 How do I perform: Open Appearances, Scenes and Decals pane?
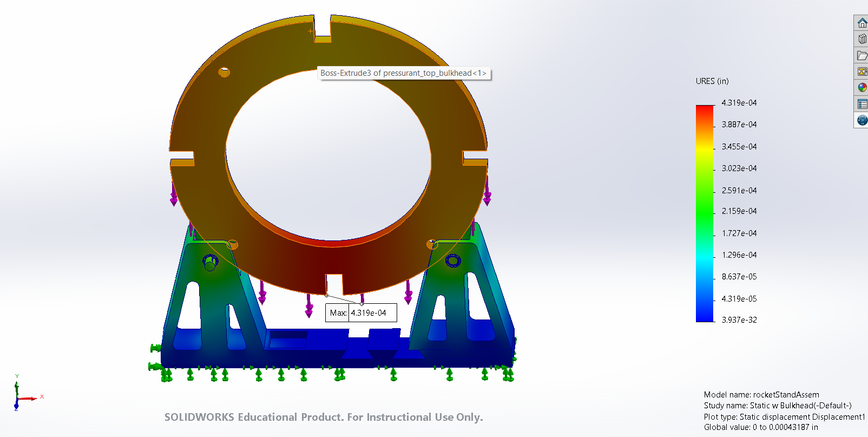tap(862, 87)
